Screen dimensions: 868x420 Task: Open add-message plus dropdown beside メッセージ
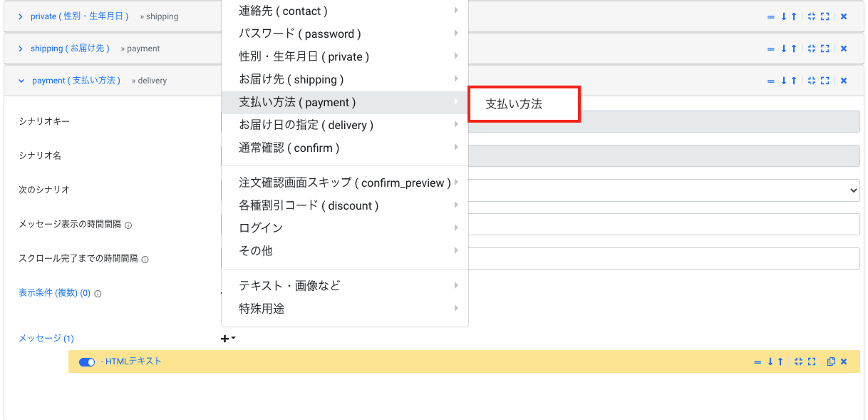coord(228,339)
